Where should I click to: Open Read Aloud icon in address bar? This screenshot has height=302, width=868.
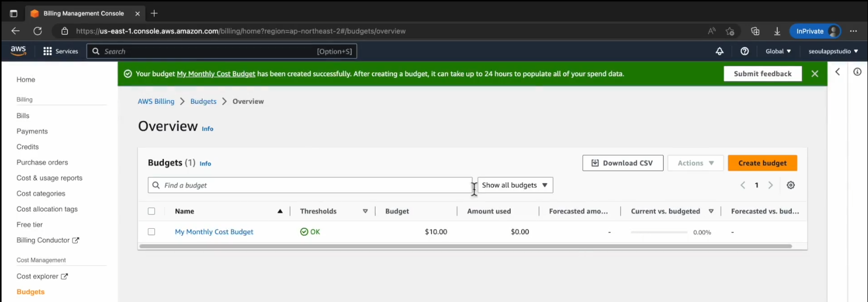pyautogui.click(x=712, y=31)
